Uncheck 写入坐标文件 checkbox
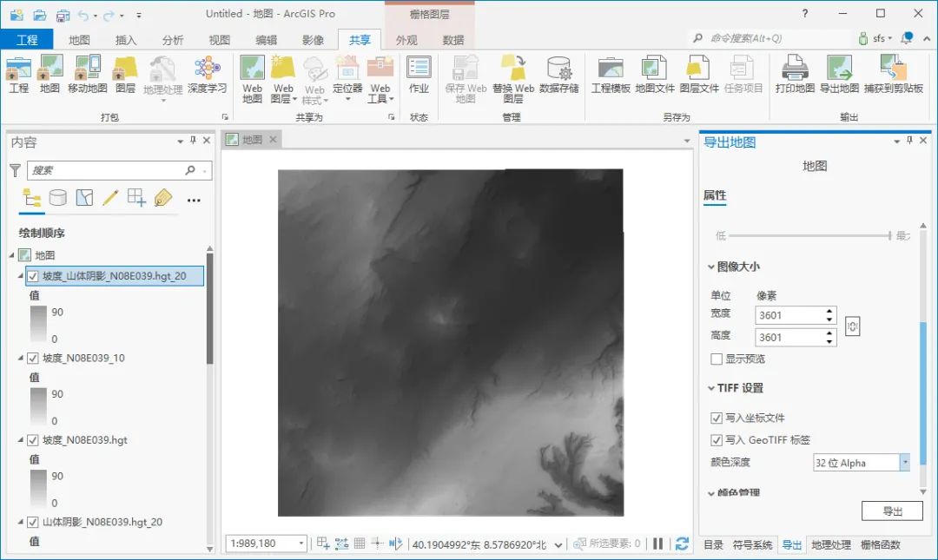 tap(716, 418)
